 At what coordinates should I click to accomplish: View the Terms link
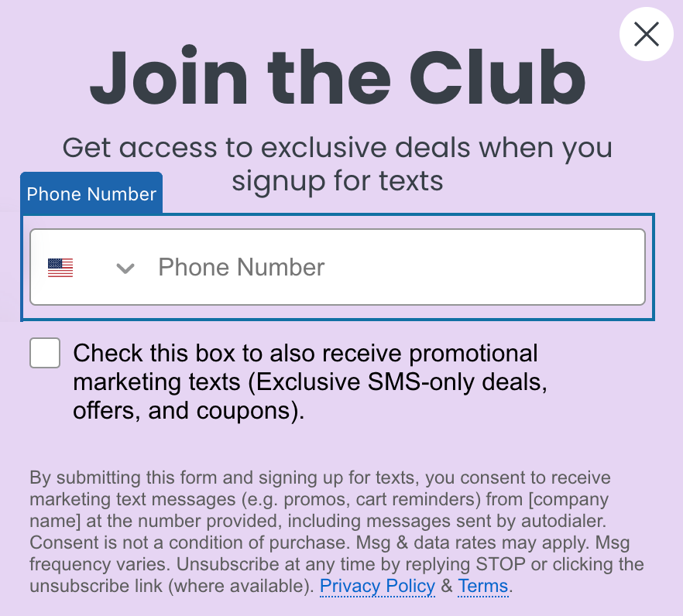coord(482,587)
